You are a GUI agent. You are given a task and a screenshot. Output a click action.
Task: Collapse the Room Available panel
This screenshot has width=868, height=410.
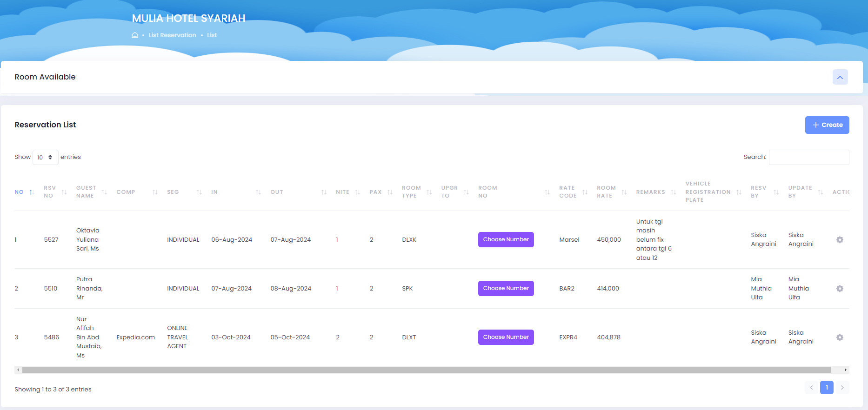coord(840,77)
